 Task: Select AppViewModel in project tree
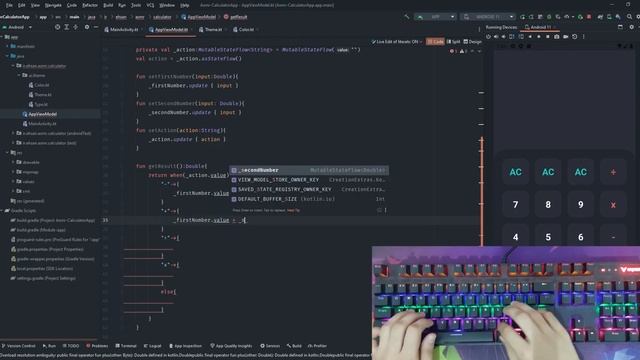(x=42, y=114)
